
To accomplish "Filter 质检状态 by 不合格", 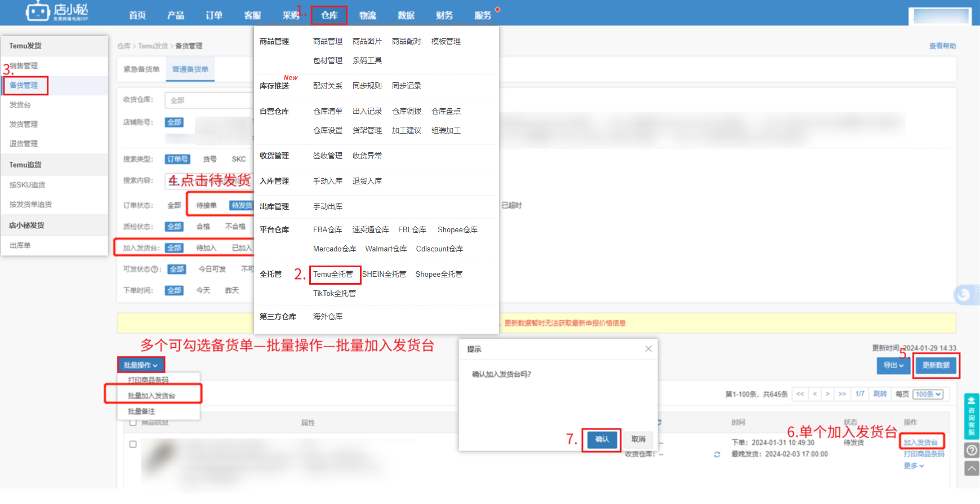I will click(x=235, y=227).
